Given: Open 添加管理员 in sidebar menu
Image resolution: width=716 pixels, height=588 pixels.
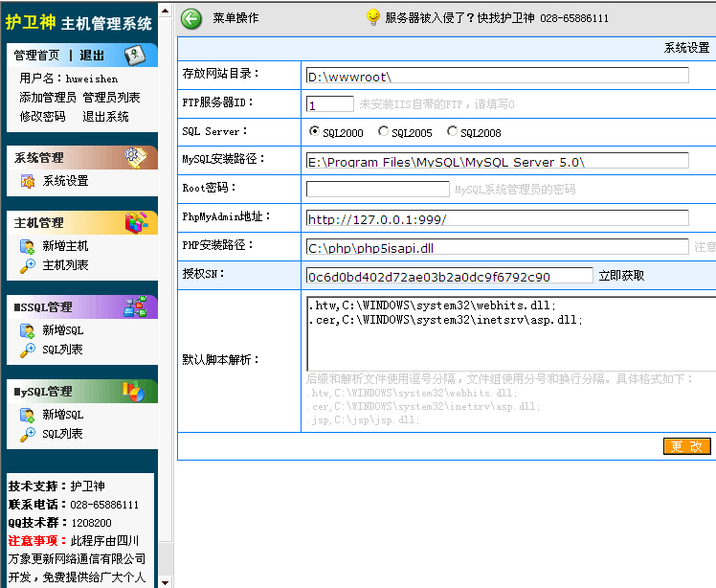Looking at the screenshot, I should 48,98.
